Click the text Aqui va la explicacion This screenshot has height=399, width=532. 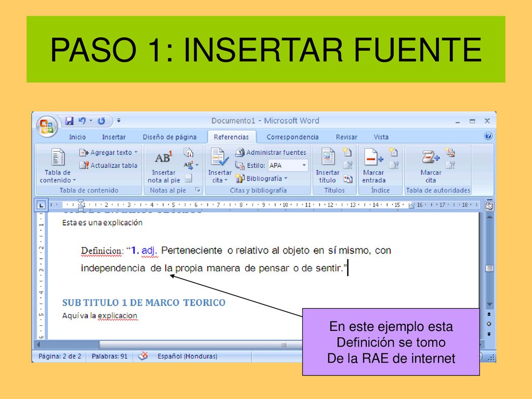click(100, 316)
